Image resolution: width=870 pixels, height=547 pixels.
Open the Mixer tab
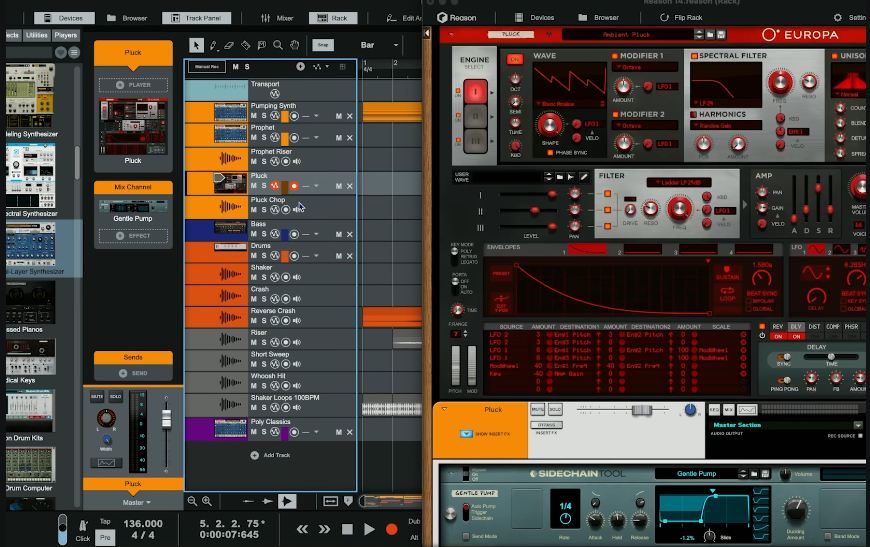pyautogui.click(x=278, y=18)
